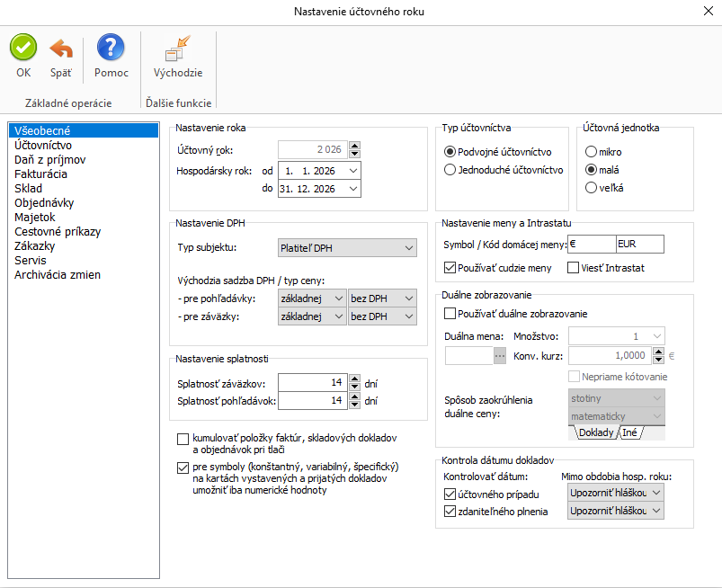This screenshot has width=722, height=588.
Task: Open Pomoc help icon
Action: 111,49
